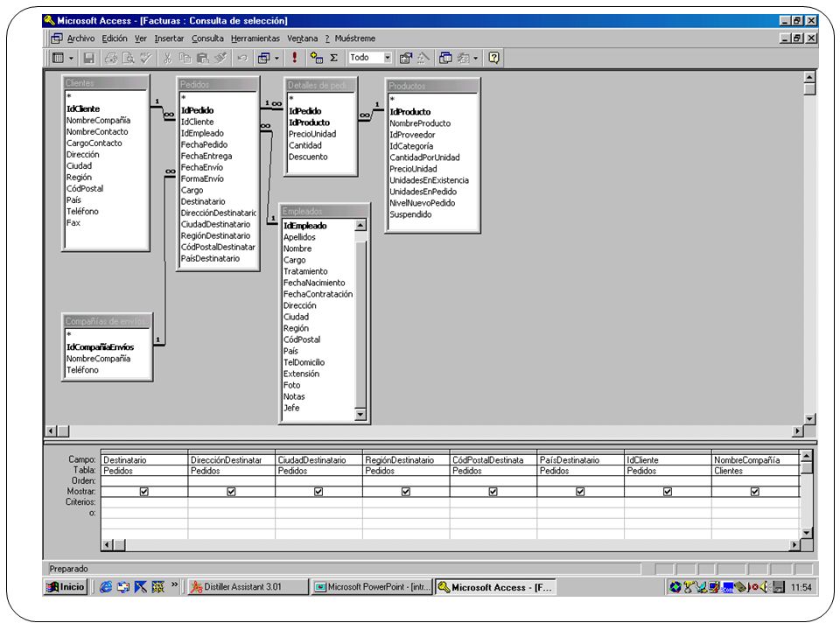Screen dimensions: 840x630
Task: Open the Database Window toolbar icon
Action: [445, 58]
